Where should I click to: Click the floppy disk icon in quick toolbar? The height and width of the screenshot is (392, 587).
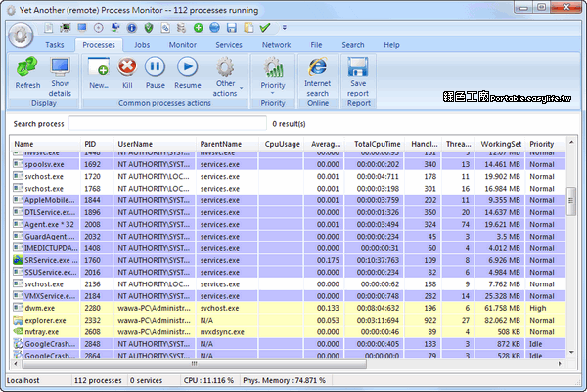(231, 28)
